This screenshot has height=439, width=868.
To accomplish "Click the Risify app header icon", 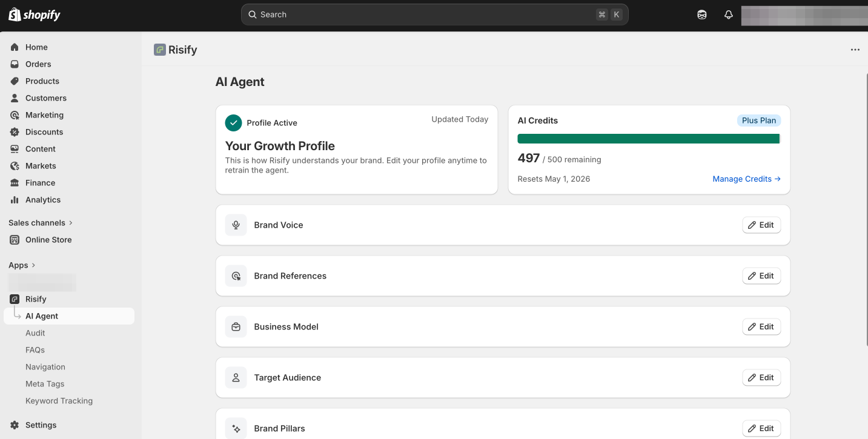I will pyautogui.click(x=160, y=50).
